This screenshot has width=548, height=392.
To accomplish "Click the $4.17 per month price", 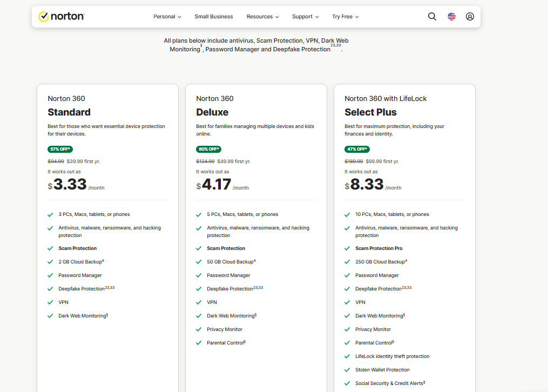I will coord(222,185).
